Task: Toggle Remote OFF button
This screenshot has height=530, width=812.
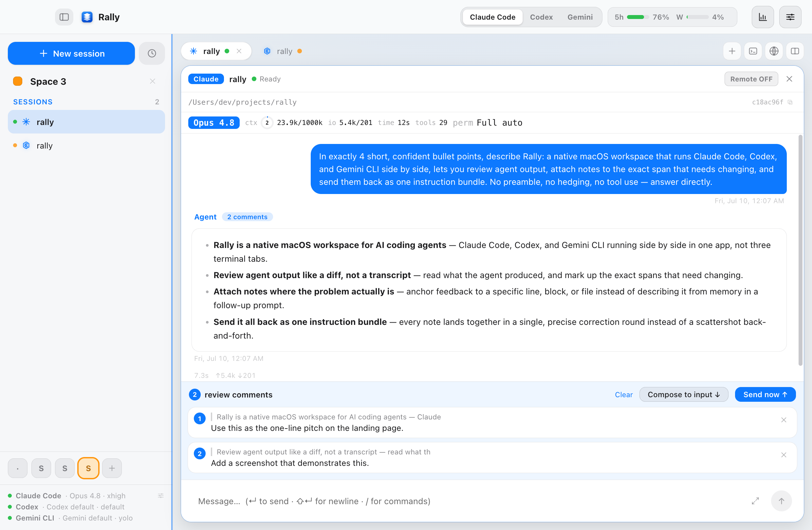Action: (x=751, y=79)
